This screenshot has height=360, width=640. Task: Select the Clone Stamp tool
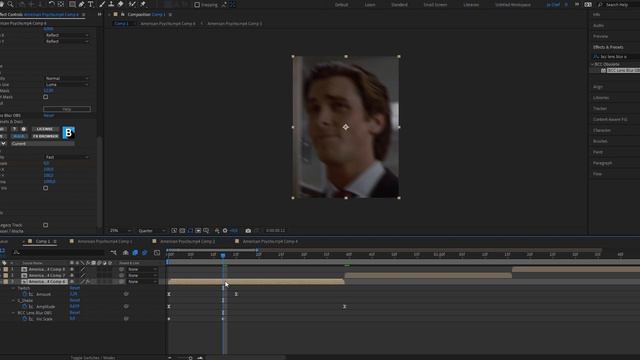111,4
